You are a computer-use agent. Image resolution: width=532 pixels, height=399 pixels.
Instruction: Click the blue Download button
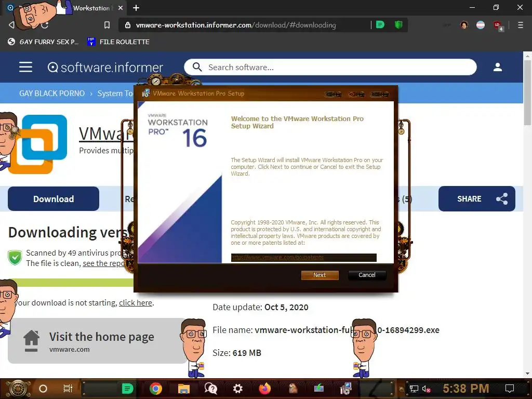click(x=54, y=199)
